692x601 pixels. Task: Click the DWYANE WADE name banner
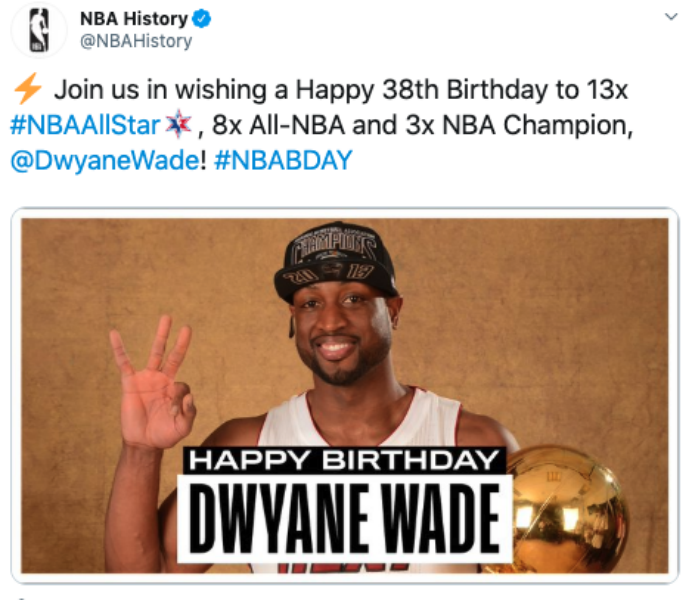pyautogui.click(x=345, y=519)
